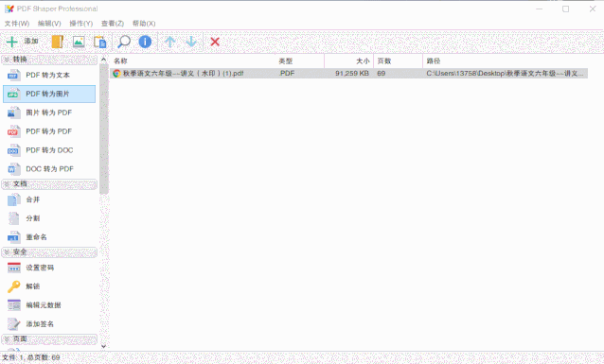Screen dimensions: 604x364
Task: Click the 图片 转为 PDF icon
Action: point(13,113)
